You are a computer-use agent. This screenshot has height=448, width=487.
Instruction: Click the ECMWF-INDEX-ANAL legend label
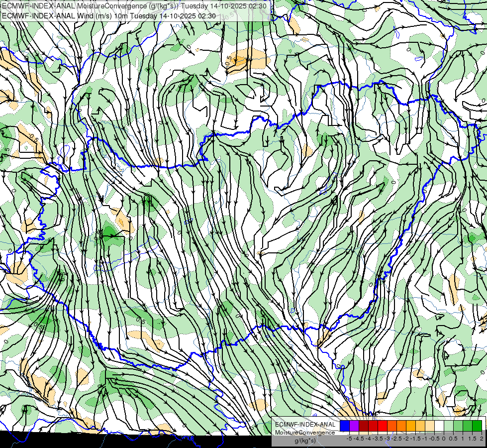click(x=305, y=425)
